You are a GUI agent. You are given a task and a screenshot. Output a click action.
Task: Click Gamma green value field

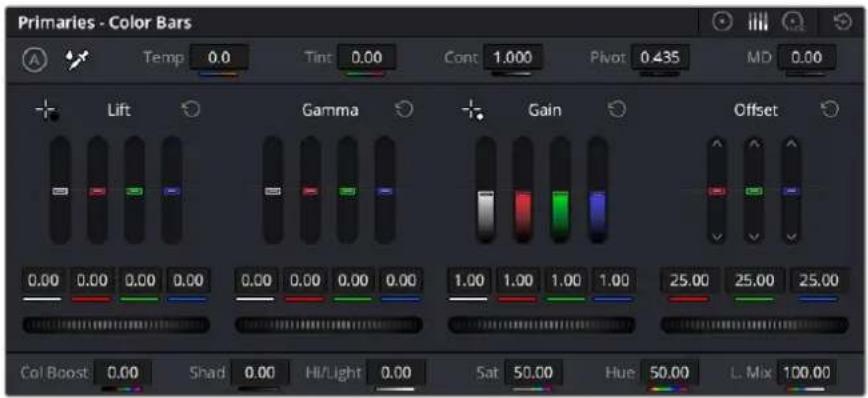coord(353,281)
